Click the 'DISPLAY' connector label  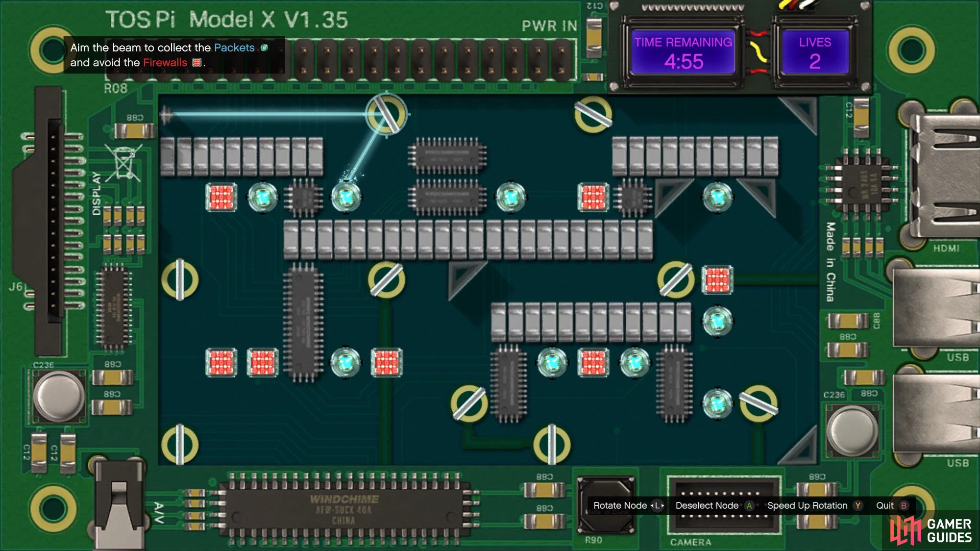tap(96, 193)
